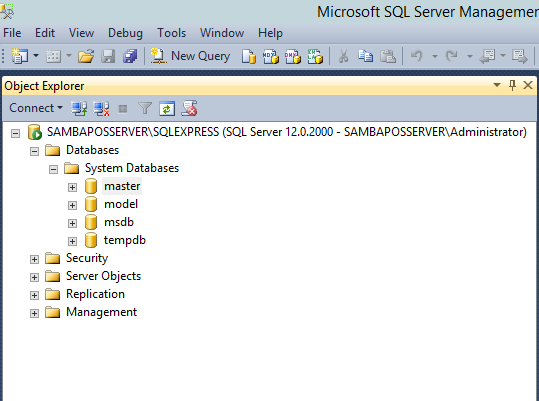Close the Object Explorer panel
Viewport: 539px width, 401px height.
[x=528, y=85]
